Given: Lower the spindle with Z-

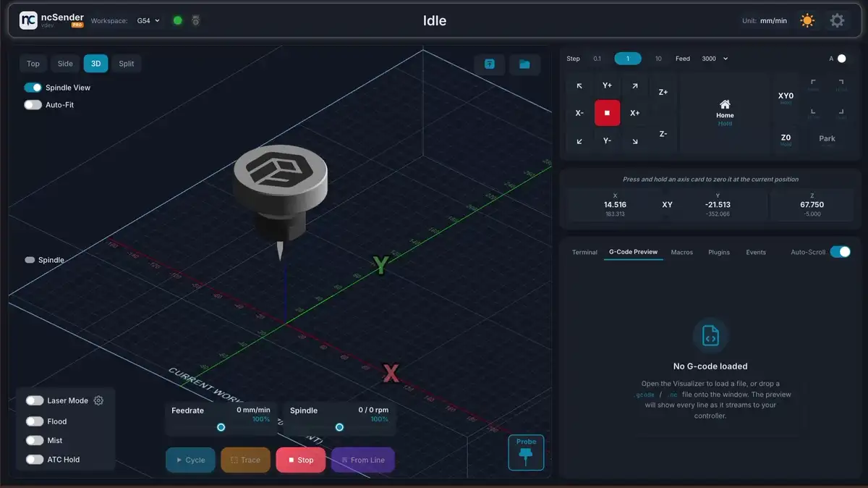Looking at the screenshot, I should (663, 135).
